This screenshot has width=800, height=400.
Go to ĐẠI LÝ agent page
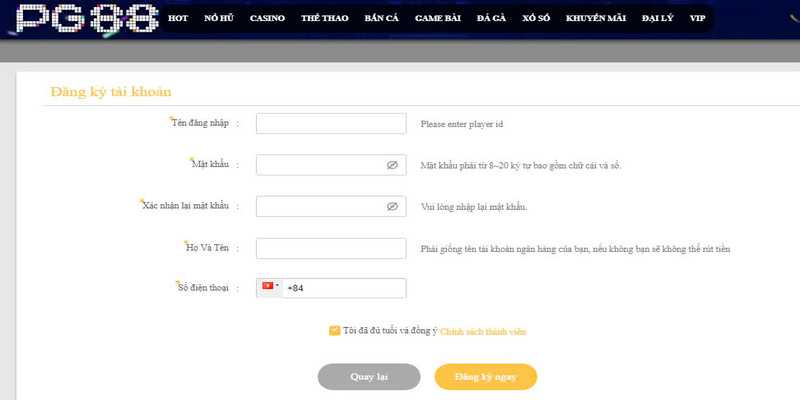[x=658, y=18]
